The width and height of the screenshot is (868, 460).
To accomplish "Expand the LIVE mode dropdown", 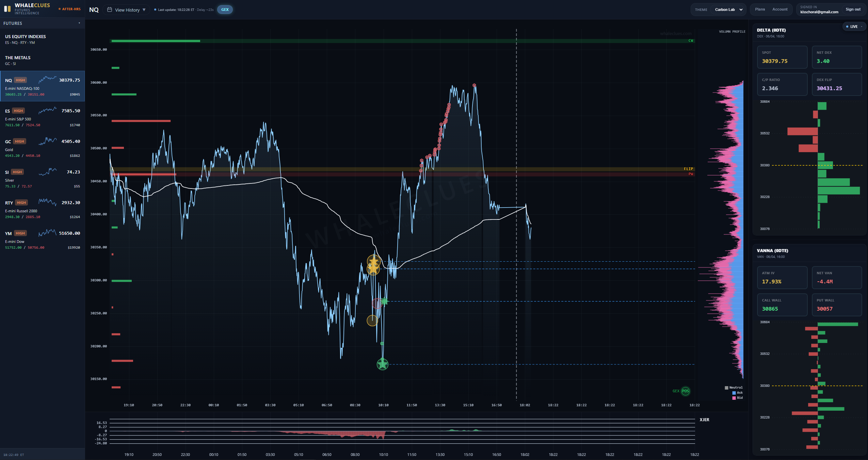I will click(854, 27).
